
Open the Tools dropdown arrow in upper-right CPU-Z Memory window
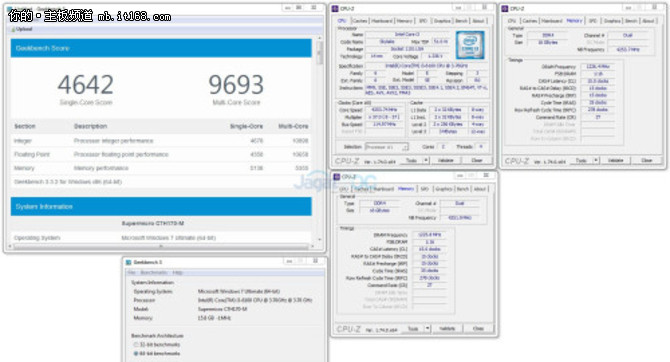click(596, 160)
